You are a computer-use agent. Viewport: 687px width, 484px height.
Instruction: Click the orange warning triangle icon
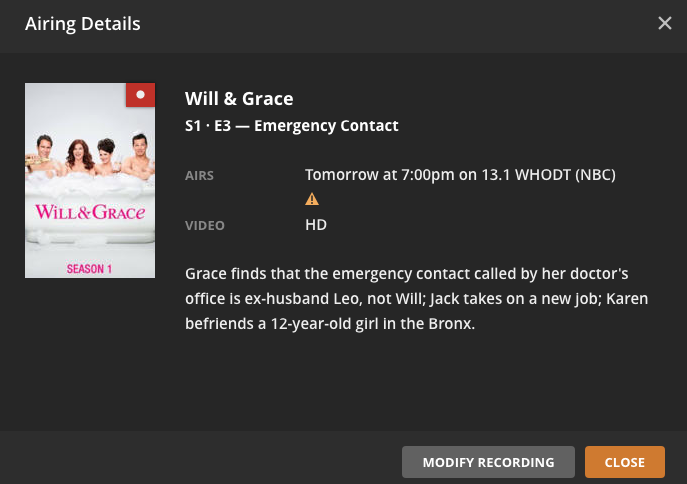click(312, 199)
